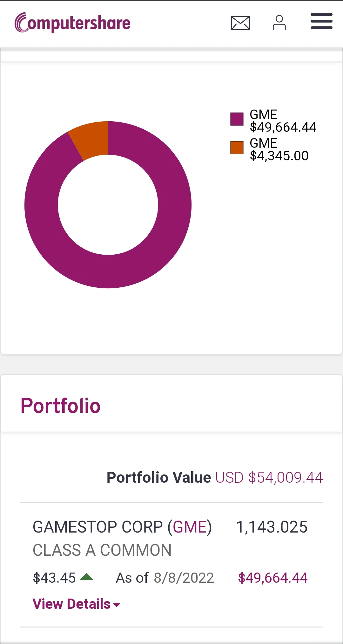
Task: Expand View Details for GameStop holding
Action: (x=72, y=604)
